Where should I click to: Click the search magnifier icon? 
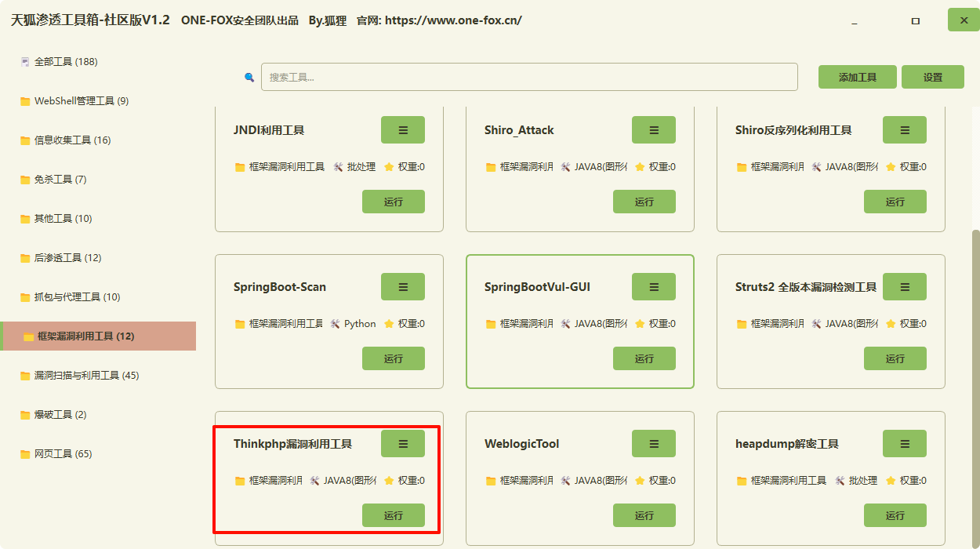249,77
